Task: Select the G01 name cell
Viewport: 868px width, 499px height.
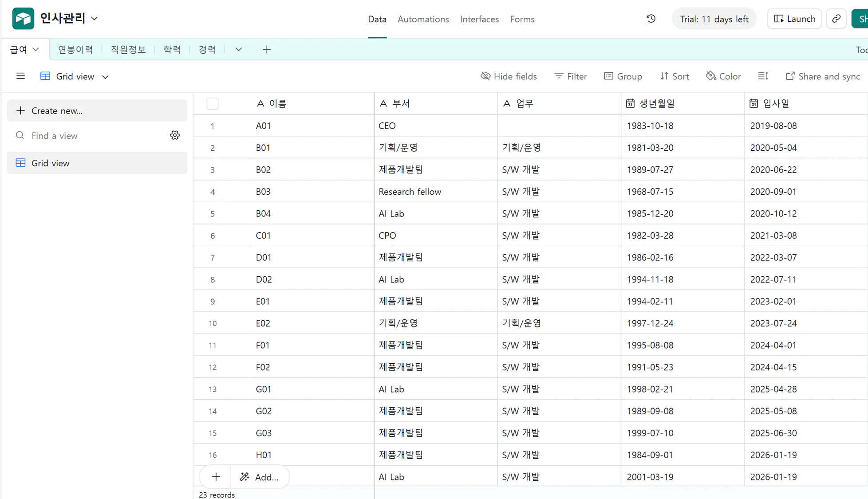Action: 312,389
